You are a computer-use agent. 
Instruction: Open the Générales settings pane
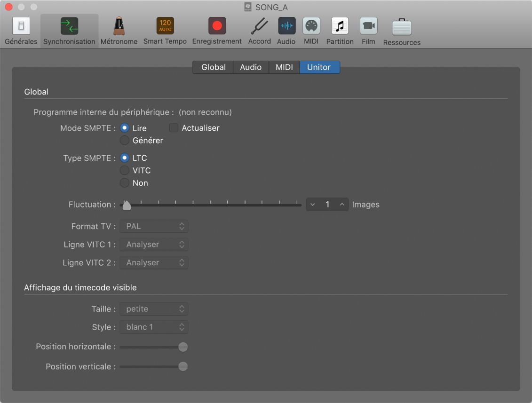(21, 31)
